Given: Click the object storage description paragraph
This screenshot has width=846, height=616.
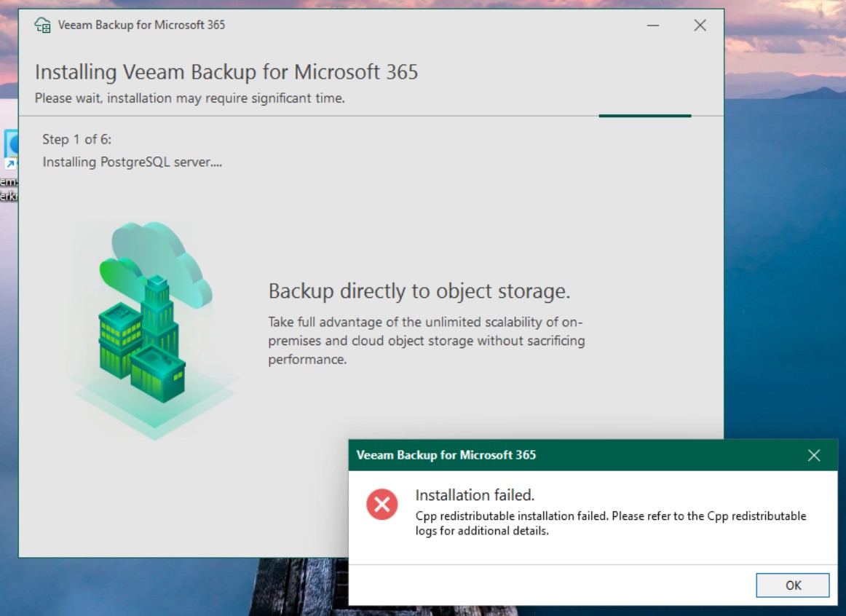Looking at the screenshot, I should [x=426, y=340].
